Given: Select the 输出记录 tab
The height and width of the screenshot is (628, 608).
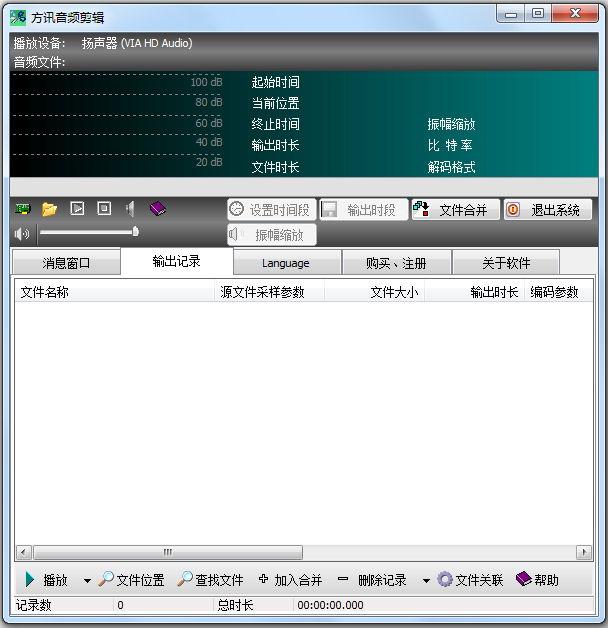Looking at the screenshot, I should pyautogui.click(x=177, y=261).
